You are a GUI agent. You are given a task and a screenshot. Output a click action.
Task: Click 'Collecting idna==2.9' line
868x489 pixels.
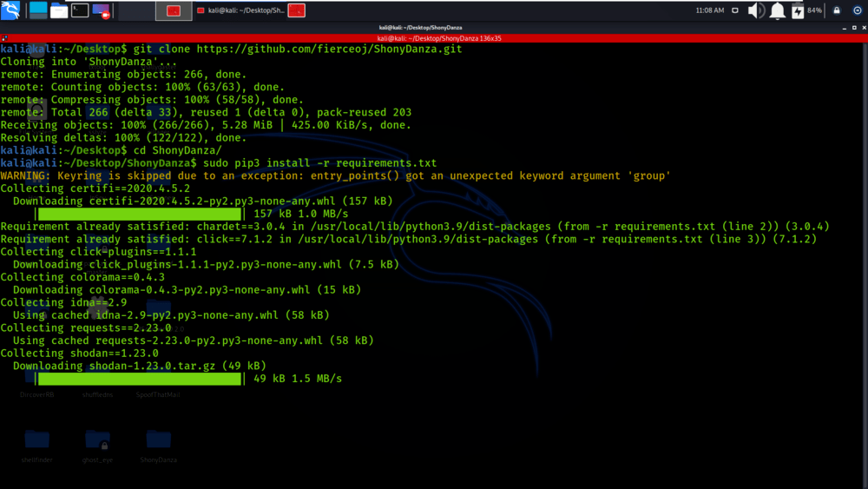(x=63, y=303)
